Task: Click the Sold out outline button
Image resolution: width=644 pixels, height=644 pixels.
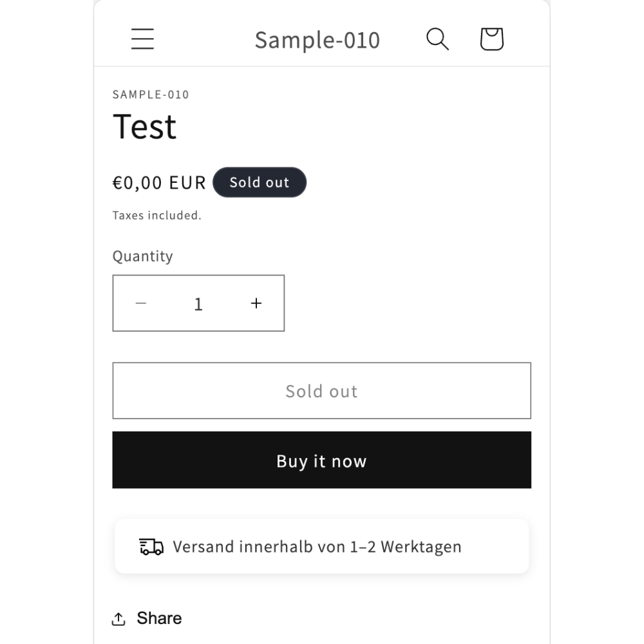Action: (321, 391)
